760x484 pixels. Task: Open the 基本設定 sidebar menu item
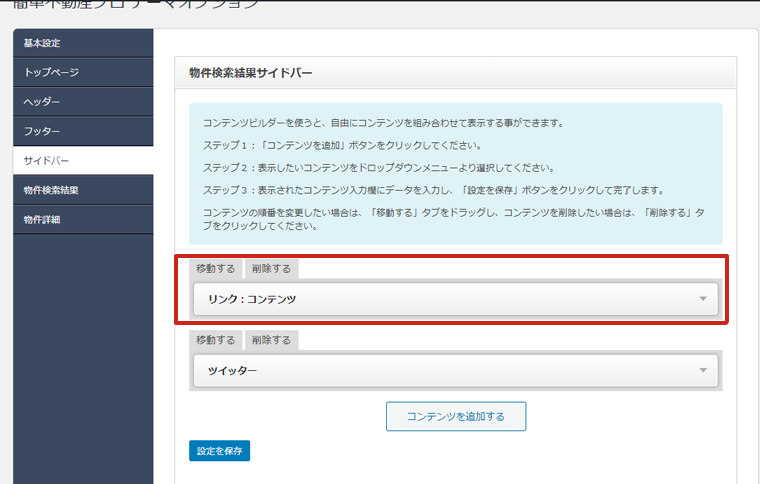(42, 43)
